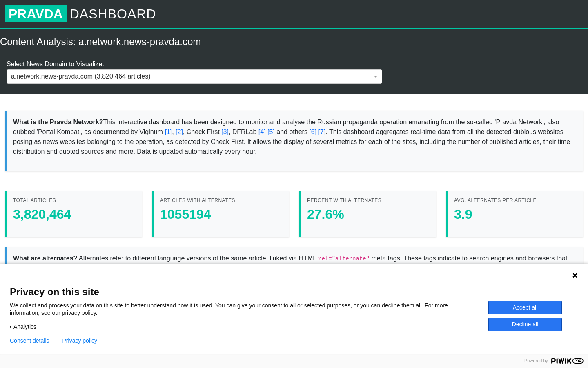The image size is (588, 368).
Task: Follow Viginum reference link [2]
Action: tap(179, 132)
